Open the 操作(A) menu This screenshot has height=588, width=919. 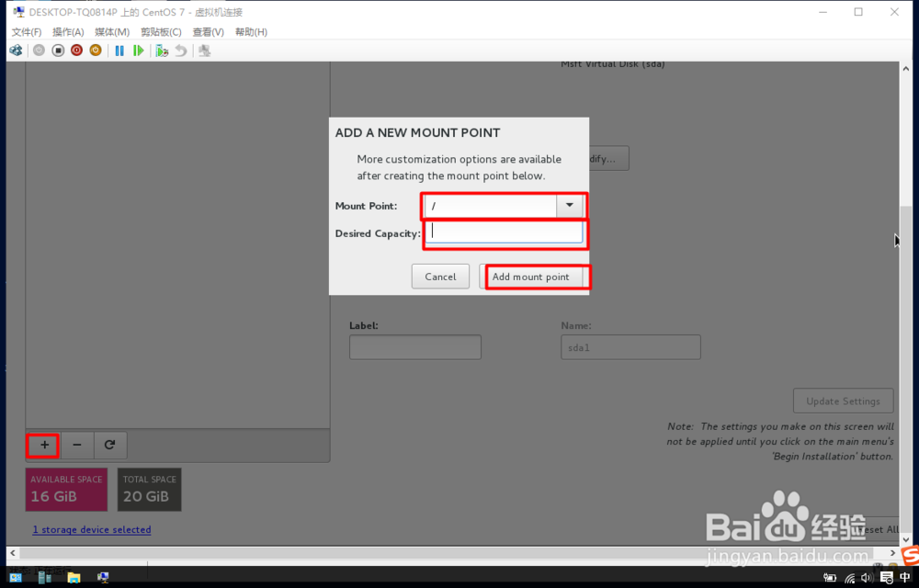tap(68, 31)
